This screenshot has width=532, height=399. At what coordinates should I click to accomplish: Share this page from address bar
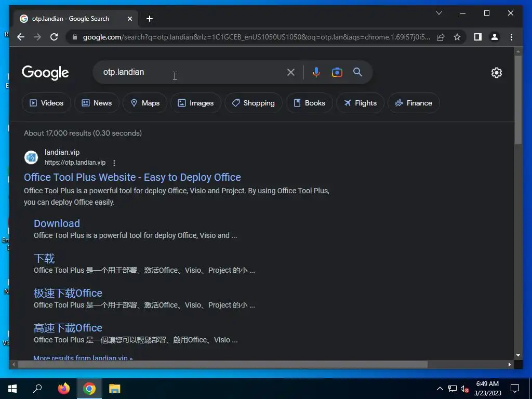[441, 37]
